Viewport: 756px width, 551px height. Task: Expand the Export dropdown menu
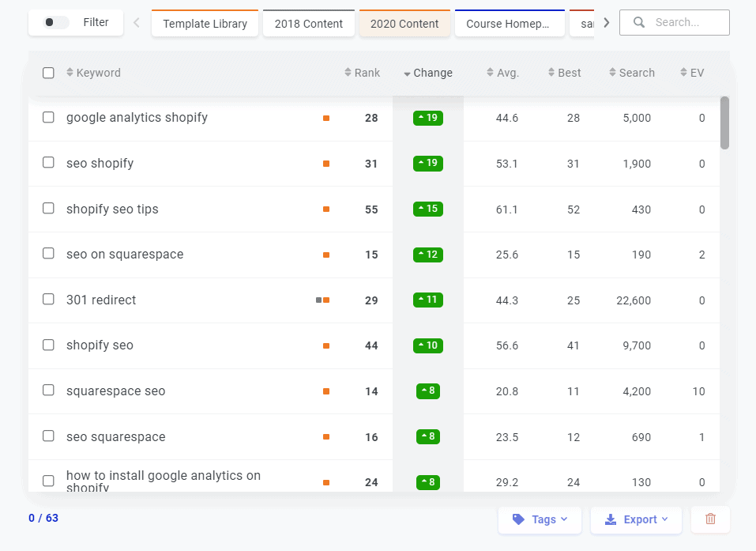[x=636, y=519]
